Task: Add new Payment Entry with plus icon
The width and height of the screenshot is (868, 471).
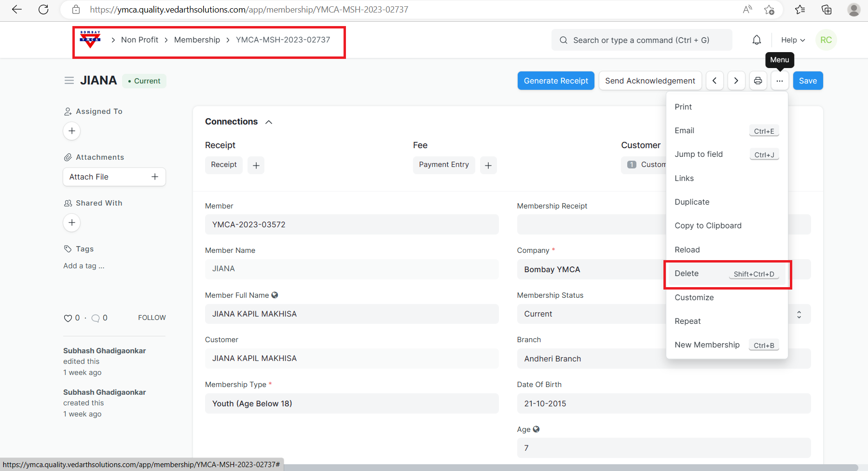Action: [x=488, y=166]
